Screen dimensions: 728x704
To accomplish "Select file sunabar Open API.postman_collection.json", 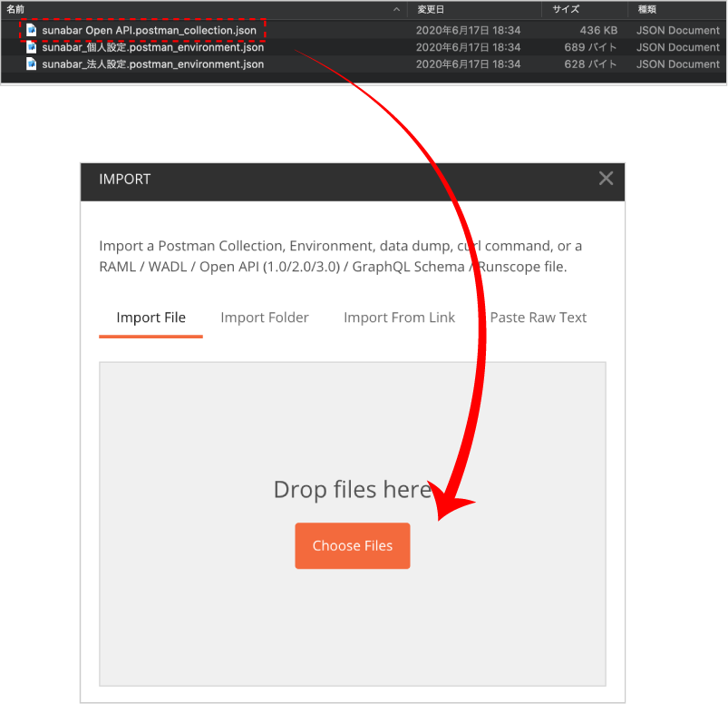I will coord(149,30).
